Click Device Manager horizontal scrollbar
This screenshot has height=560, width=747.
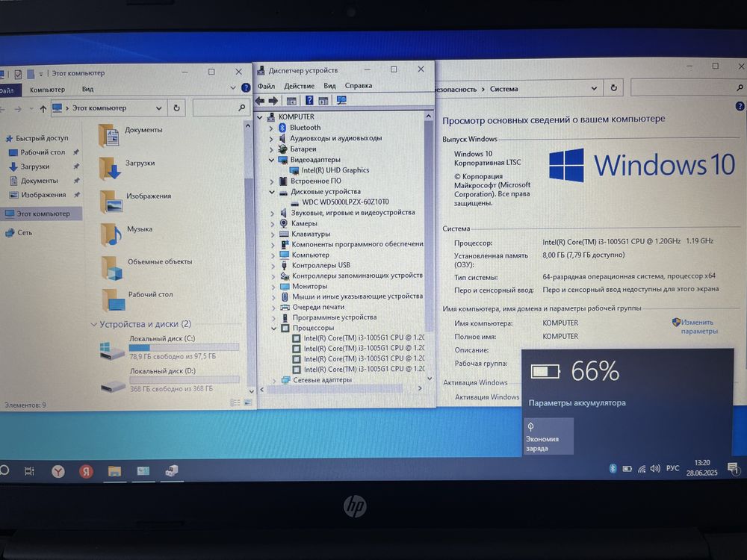pyautogui.click(x=335, y=389)
